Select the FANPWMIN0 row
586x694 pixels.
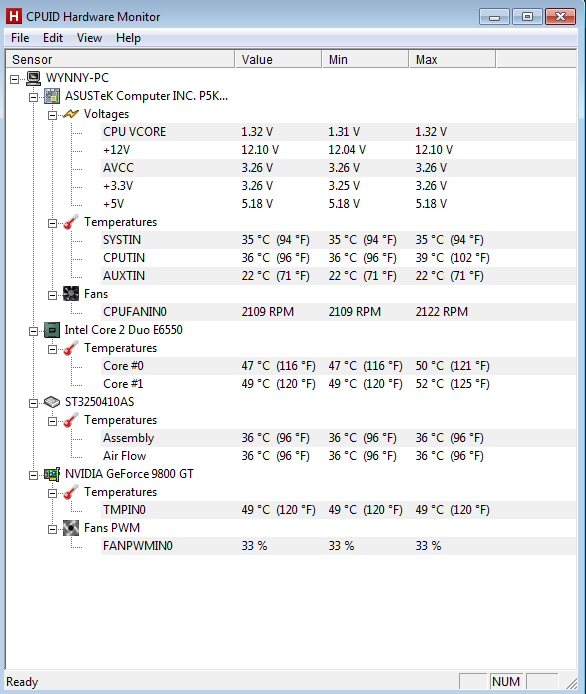click(339, 546)
